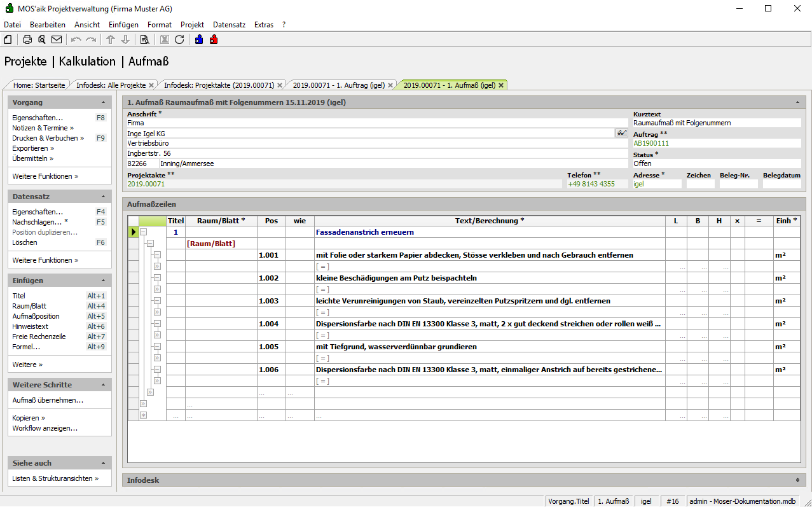Click the address lookup icon beside Inge Igel KG
Image resolution: width=812 pixels, height=507 pixels.
[621, 133]
